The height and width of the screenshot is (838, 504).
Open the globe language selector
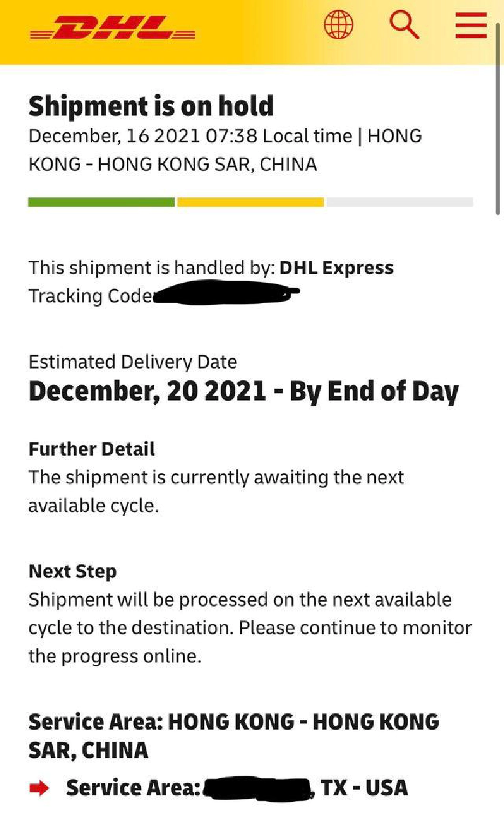339,26
